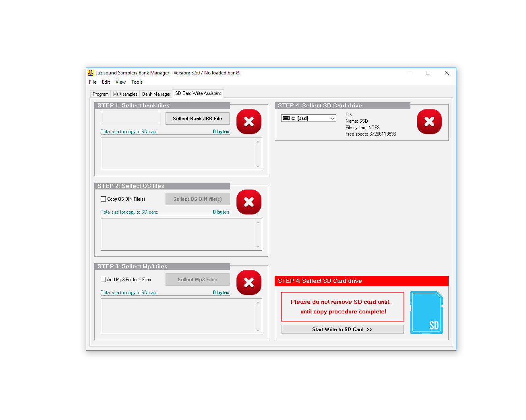Expand the SD card drive dropdown

332,118
